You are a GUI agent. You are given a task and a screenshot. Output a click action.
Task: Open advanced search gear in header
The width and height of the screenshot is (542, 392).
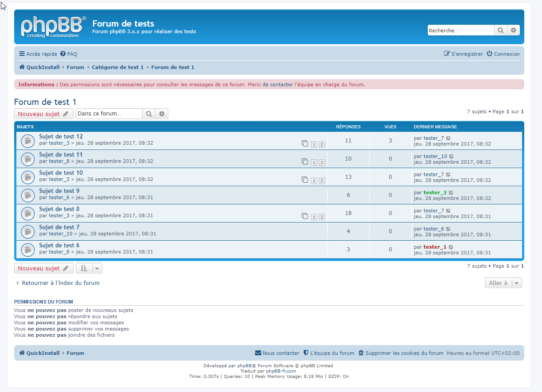coord(513,30)
